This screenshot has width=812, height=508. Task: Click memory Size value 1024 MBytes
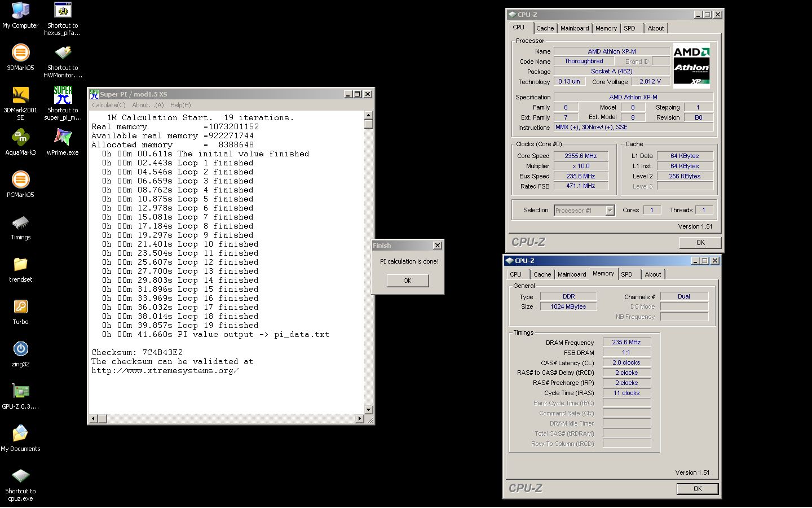coord(568,306)
